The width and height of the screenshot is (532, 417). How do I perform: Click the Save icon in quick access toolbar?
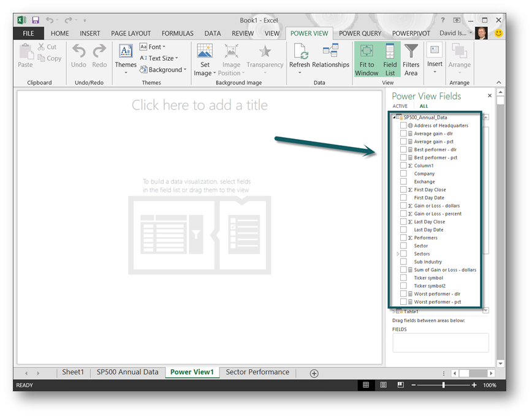pos(36,20)
